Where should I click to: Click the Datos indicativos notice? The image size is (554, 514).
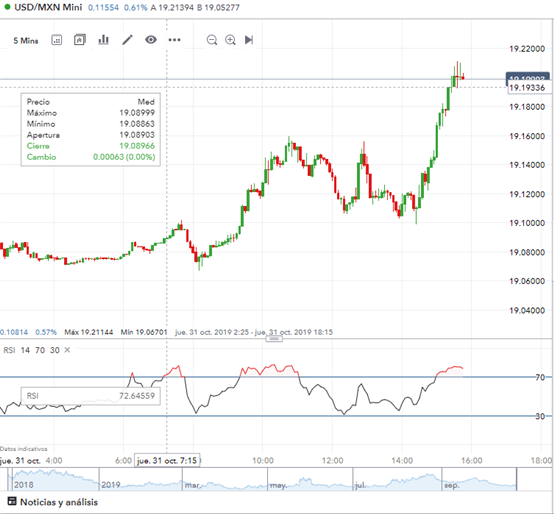24,449
